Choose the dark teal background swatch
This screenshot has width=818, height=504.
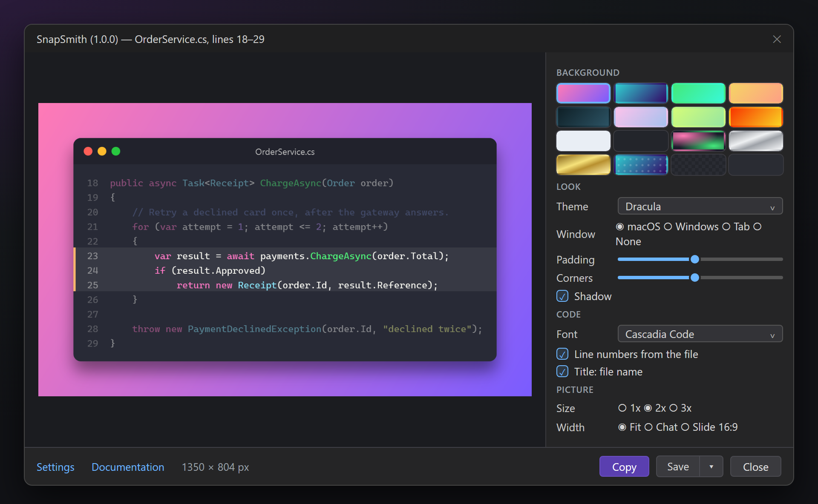[583, 117]
